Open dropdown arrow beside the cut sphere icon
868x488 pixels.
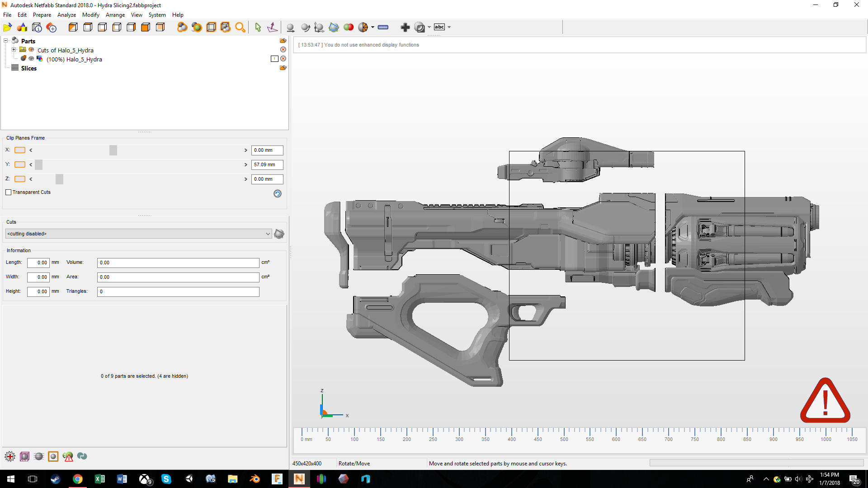pos(373,27)
